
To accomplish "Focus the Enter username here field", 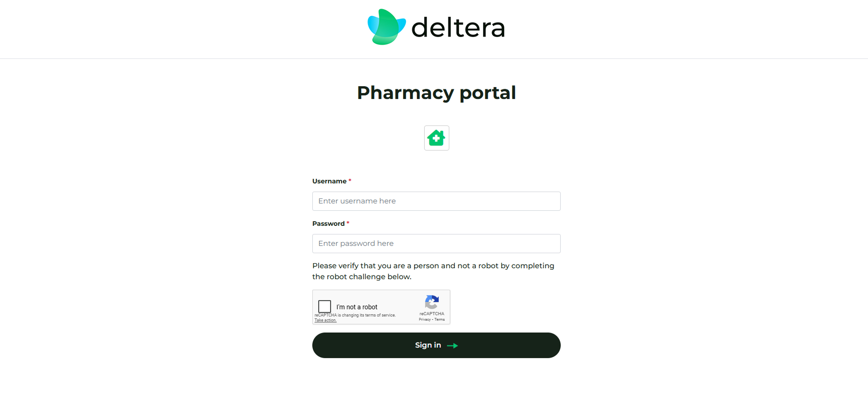I will 437,201.
